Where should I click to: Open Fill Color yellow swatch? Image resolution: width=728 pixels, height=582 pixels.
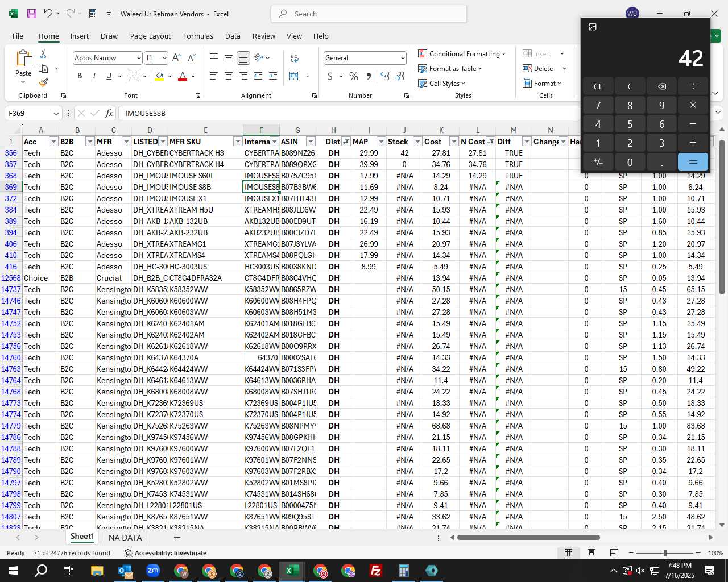point(159,76)
